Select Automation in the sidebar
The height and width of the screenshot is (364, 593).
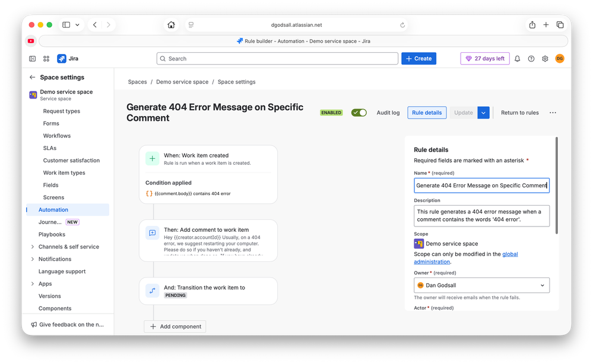coord(68,209)
